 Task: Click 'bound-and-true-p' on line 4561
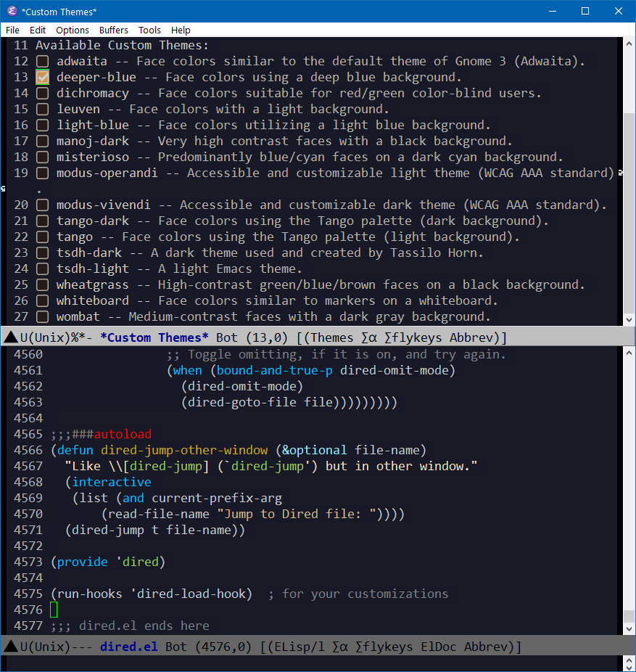(275, 370)
